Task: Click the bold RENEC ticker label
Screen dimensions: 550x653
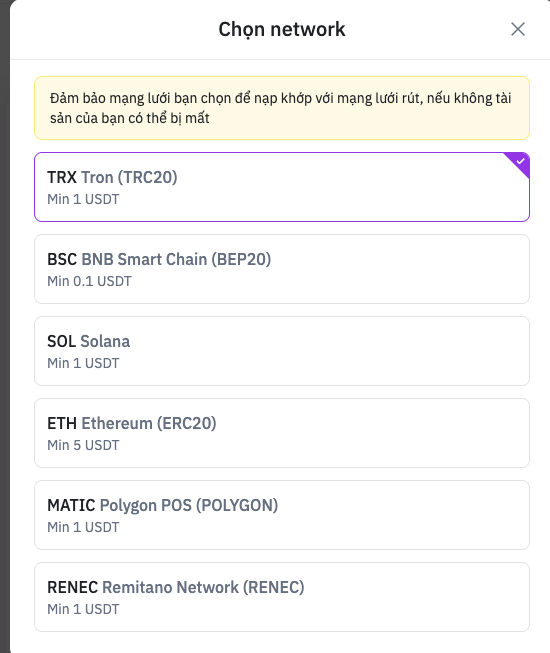Action: pyautogui.click(x=72, y=588)
